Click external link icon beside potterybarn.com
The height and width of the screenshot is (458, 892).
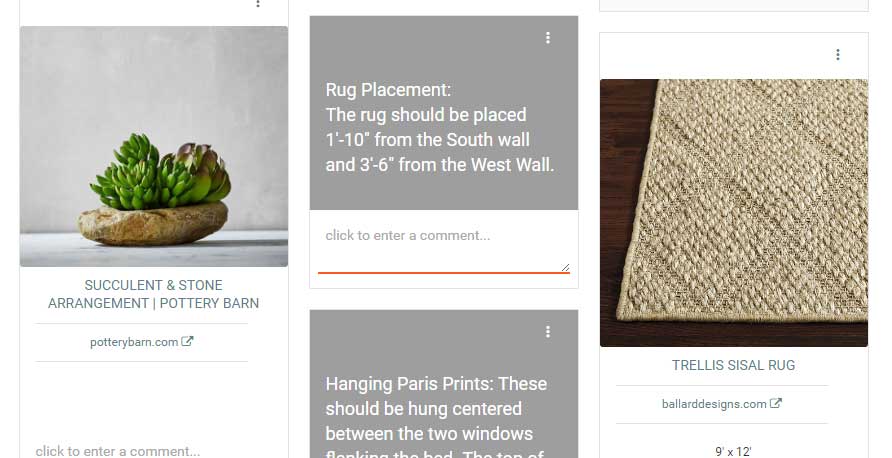[x=187, y=341]
